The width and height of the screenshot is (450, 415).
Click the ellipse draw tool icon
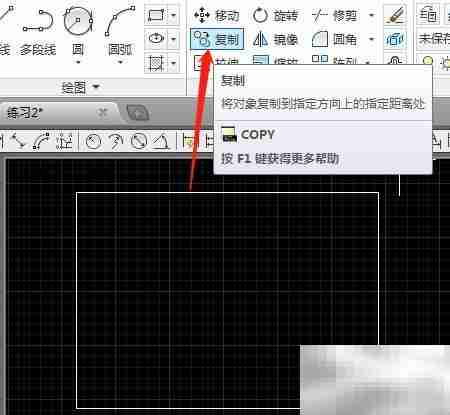coord(156,39)
